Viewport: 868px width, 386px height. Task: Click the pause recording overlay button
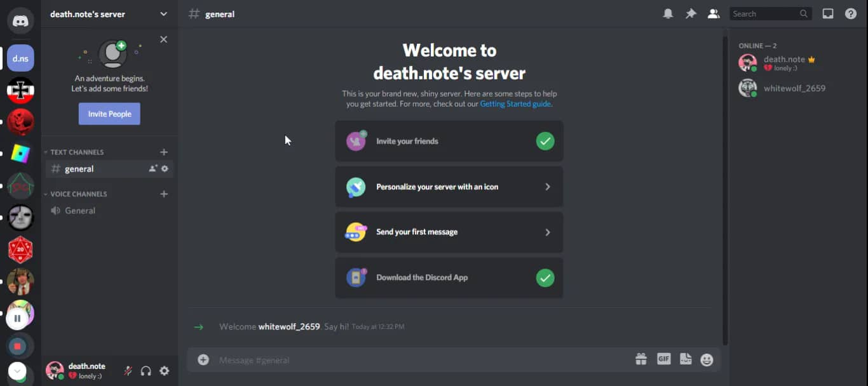(x=17, y=318)
